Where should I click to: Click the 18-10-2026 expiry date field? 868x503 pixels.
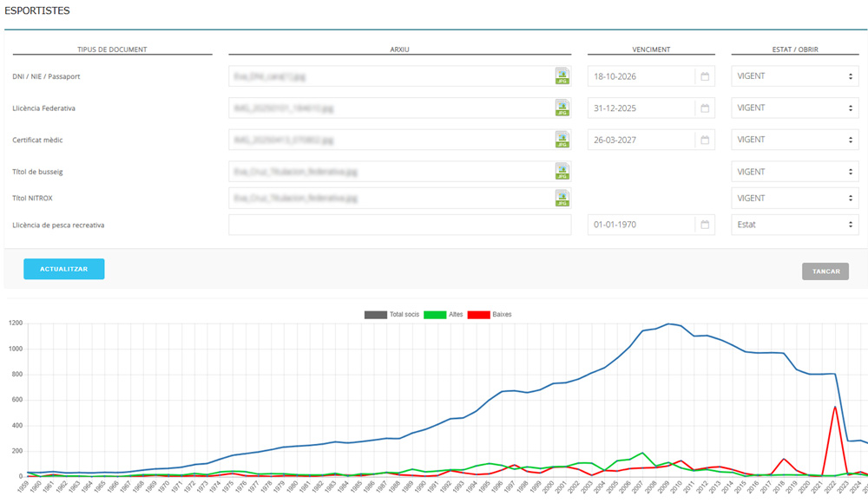pos(641,76)
